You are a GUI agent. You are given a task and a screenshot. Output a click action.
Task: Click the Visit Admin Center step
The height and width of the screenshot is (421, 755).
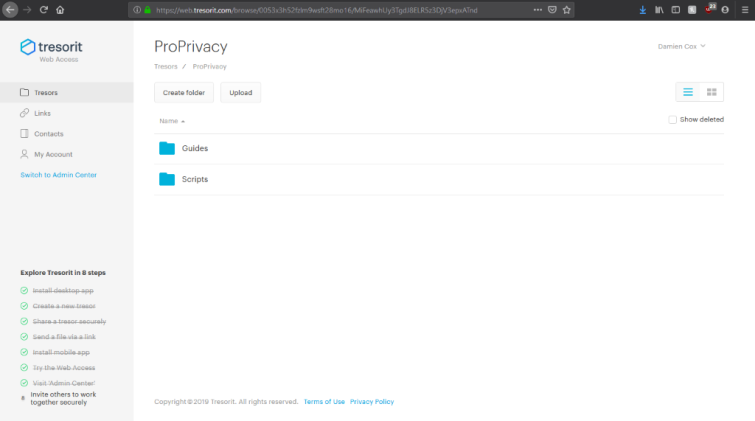click(64, 383)
